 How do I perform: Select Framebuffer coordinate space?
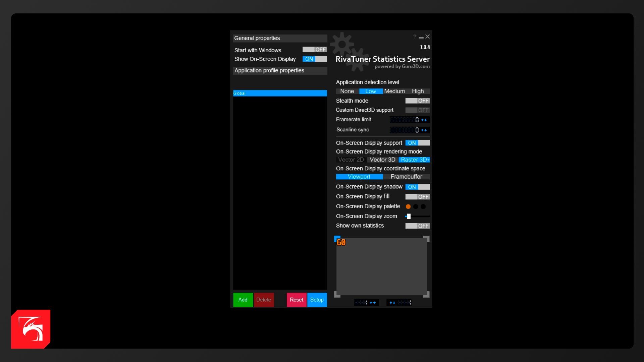406,177
